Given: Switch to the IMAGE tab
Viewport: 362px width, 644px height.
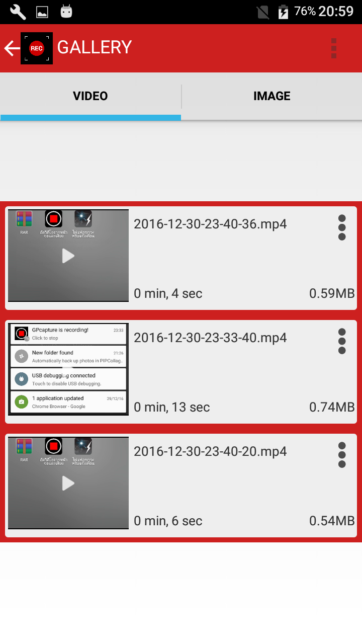Looking at the screenshot, I should point(271,96).
